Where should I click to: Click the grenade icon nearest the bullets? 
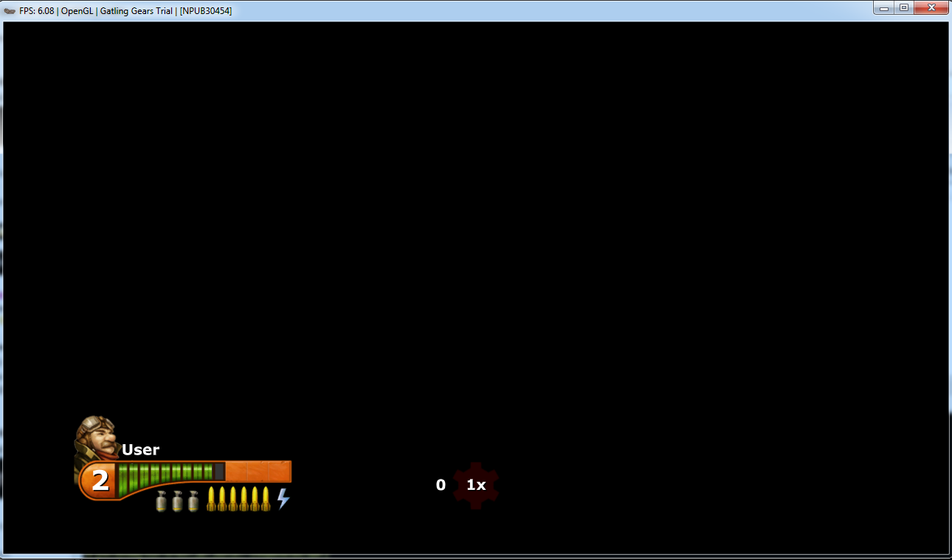(x=193, y=501)
